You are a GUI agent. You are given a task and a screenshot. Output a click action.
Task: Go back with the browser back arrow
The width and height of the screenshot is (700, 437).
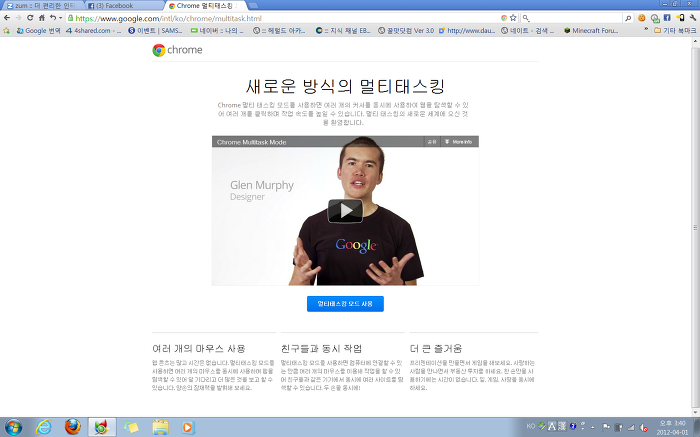coord(7,18)
